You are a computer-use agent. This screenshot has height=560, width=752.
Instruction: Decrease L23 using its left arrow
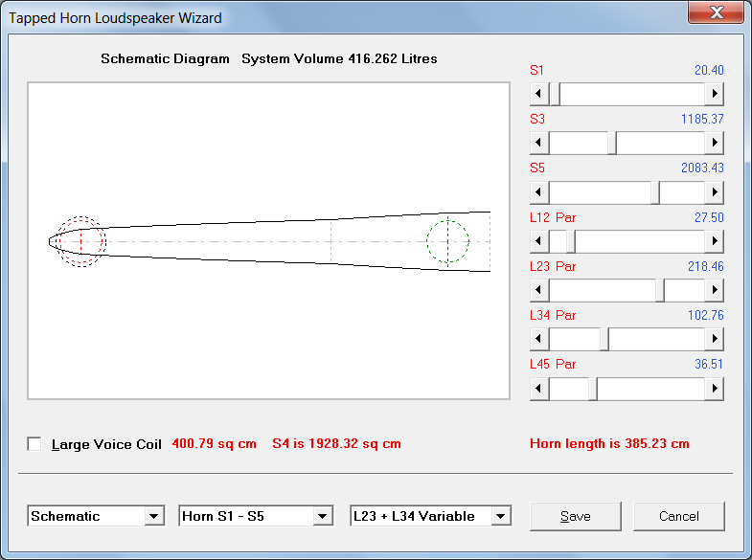(539, 290)
